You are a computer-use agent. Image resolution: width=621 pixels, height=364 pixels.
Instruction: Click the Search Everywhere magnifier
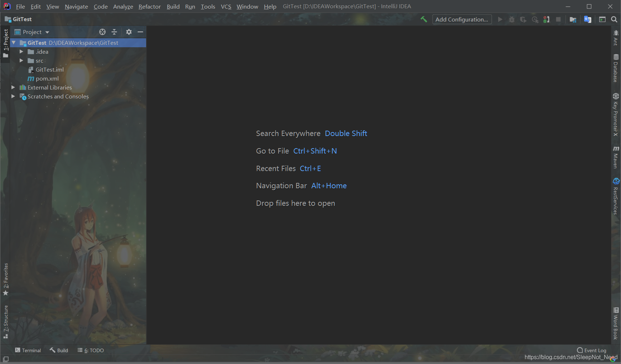[x=614, y=19]
